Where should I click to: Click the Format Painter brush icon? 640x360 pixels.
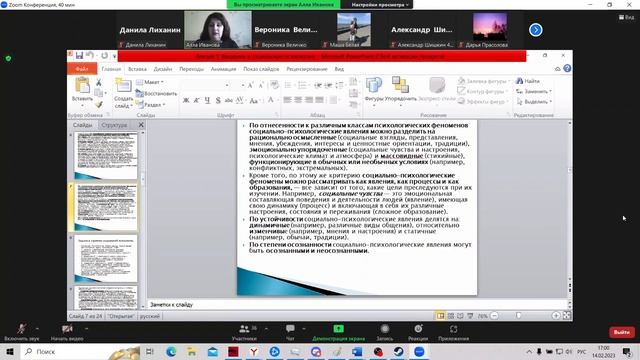(x=99, y=104)
